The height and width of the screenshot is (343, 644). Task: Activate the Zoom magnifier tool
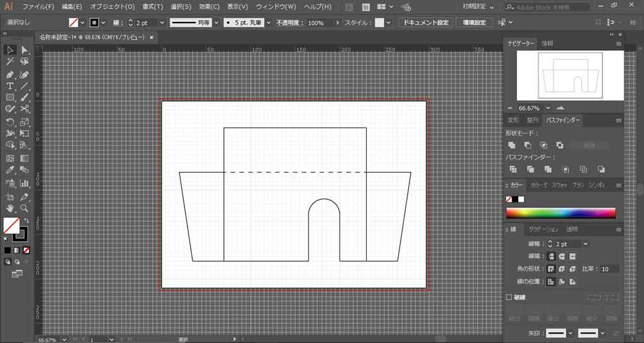(25, 207)
